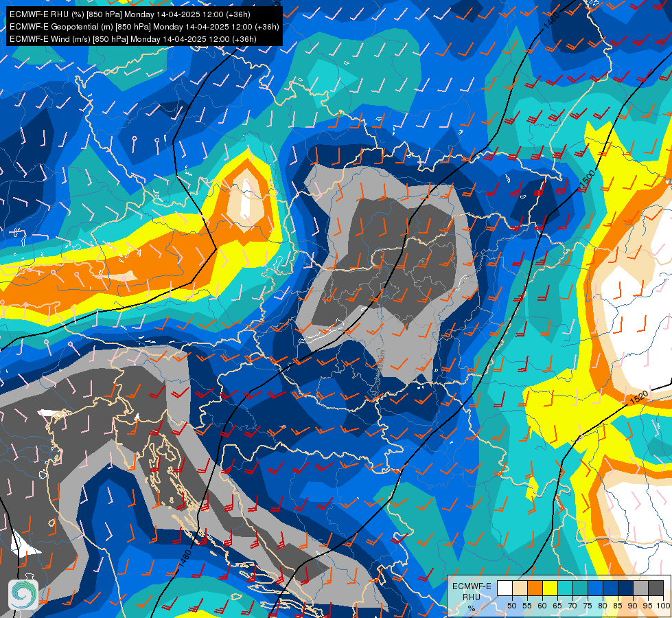
Task: Pick the medium blue 80–85 legend swatch
Action: coord(611,588)
